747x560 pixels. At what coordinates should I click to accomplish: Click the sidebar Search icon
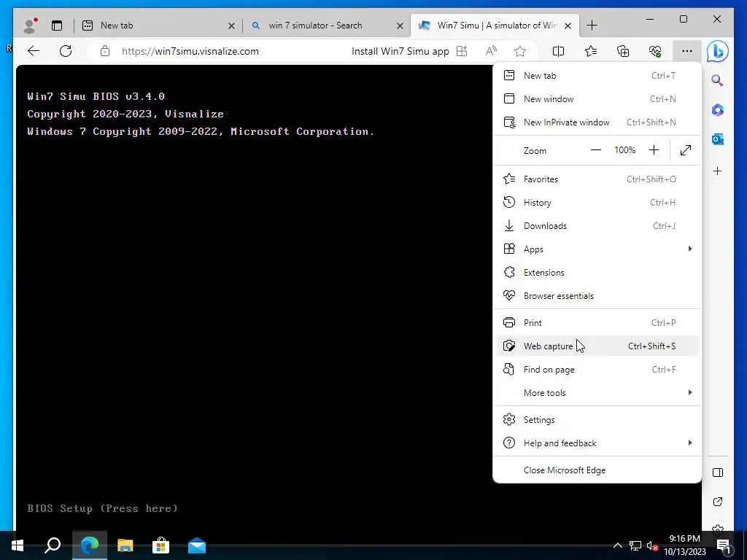coord(718,80)
